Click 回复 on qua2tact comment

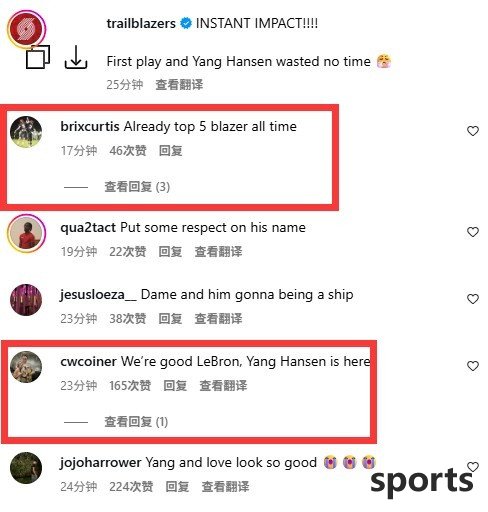[170, 252]
